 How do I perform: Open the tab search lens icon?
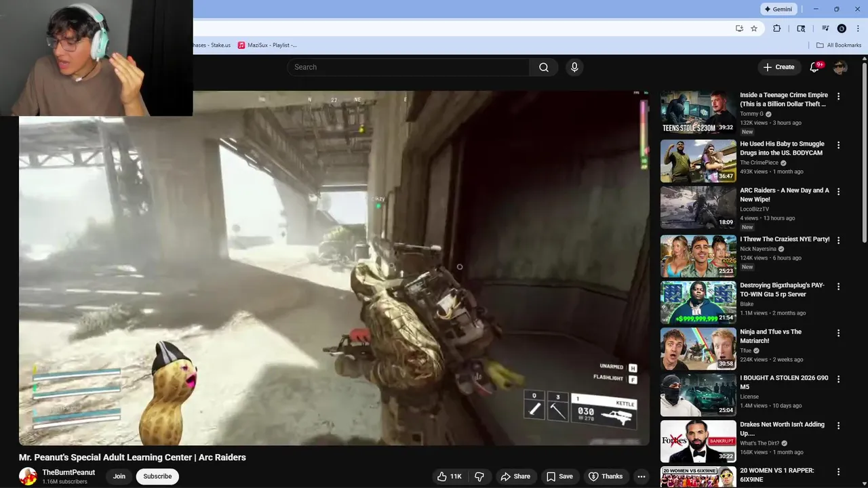tap(801, 28)
